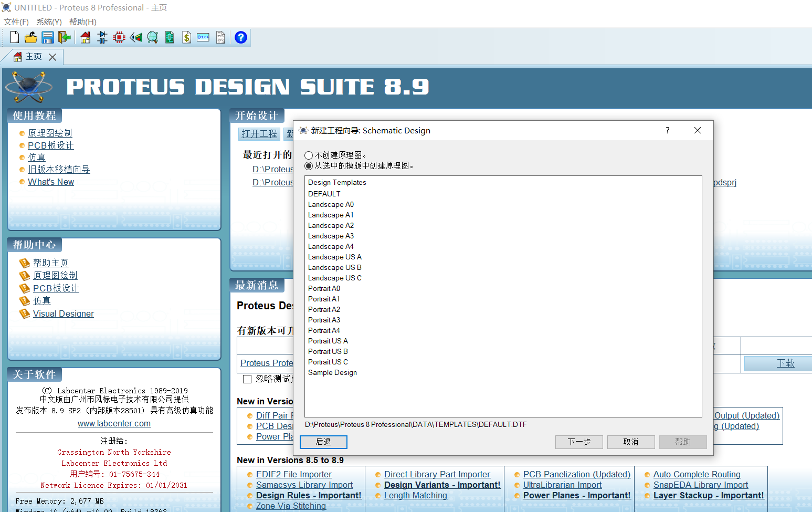Screen dimensions: 812x512
Task: Open Direct Library Part Importer link
Action: coord(437,474)
